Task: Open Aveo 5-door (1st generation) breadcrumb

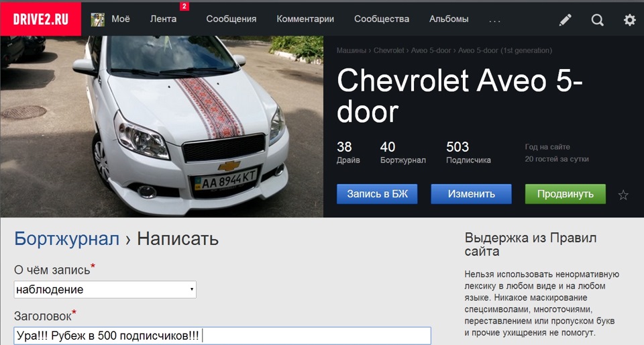Action: pos(505,50)
